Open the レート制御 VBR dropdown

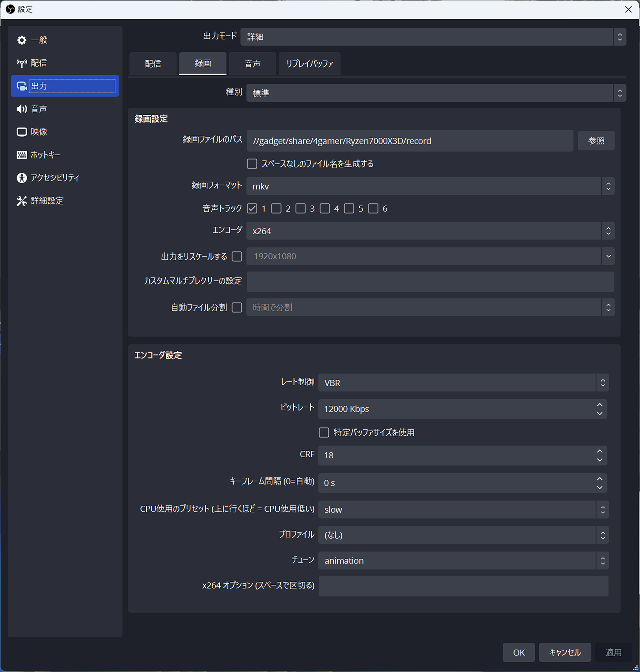point(463,383)
